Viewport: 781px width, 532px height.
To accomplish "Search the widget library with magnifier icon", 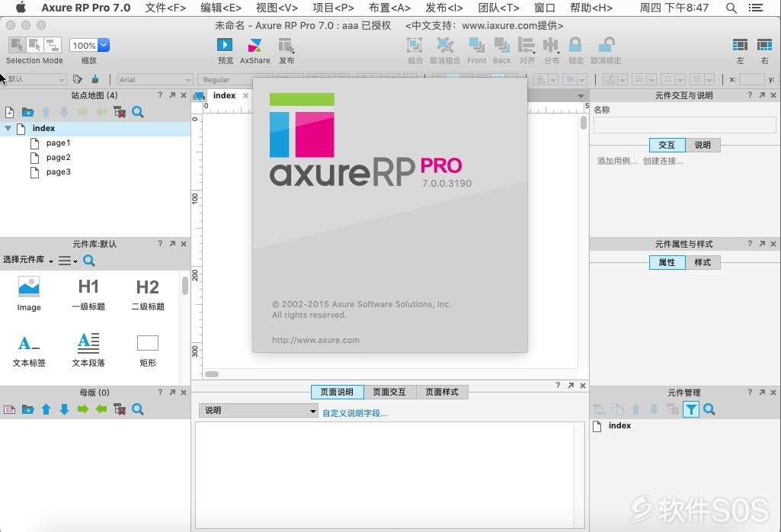I will pyautogui.click(x=89, y=260).
